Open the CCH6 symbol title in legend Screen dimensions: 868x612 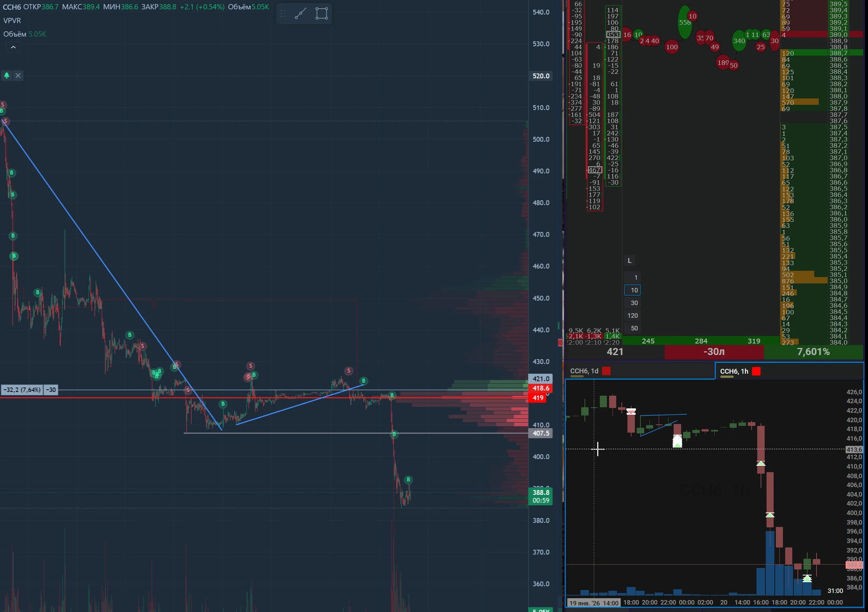(x=12, y=7)
